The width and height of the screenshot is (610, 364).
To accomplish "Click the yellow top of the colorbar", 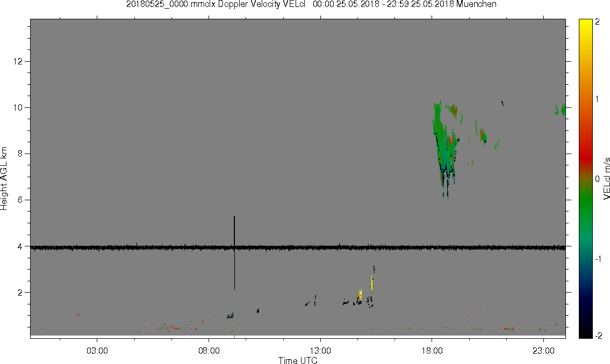I will click(585, 23).
